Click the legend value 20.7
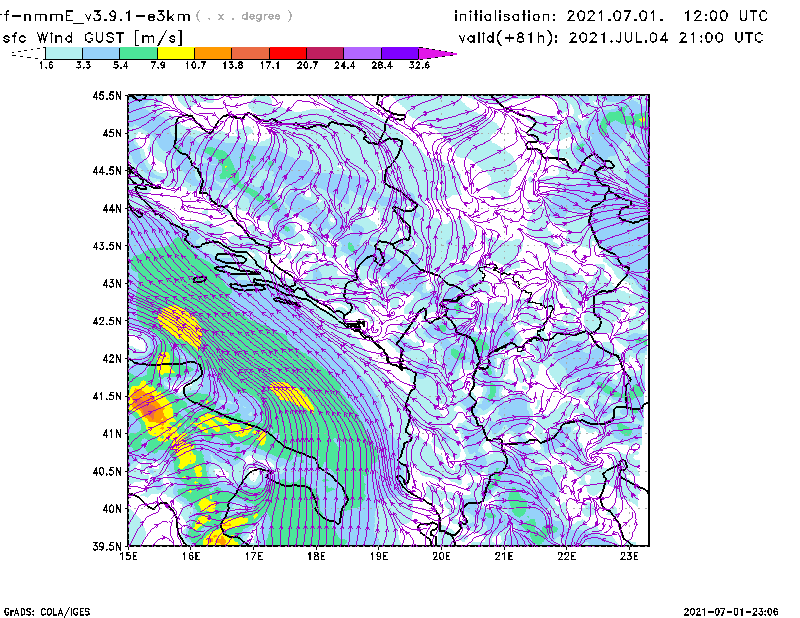 pos(307,65)
